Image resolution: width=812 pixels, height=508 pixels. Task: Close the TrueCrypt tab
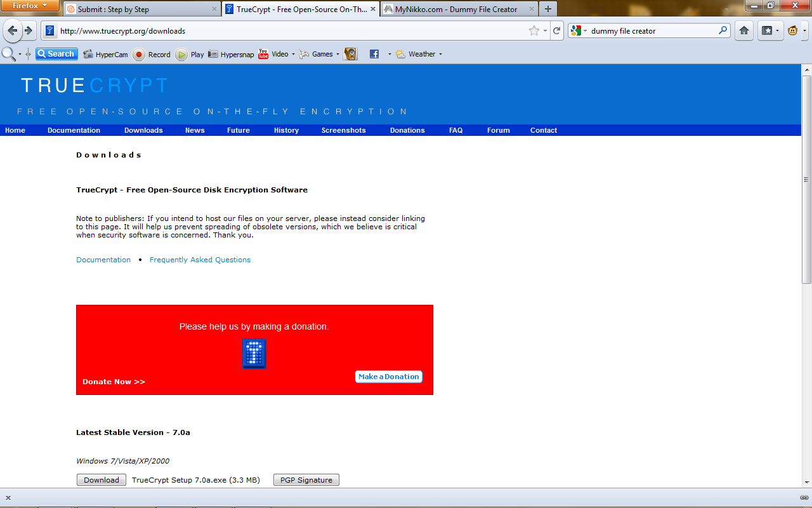[373, 10]
